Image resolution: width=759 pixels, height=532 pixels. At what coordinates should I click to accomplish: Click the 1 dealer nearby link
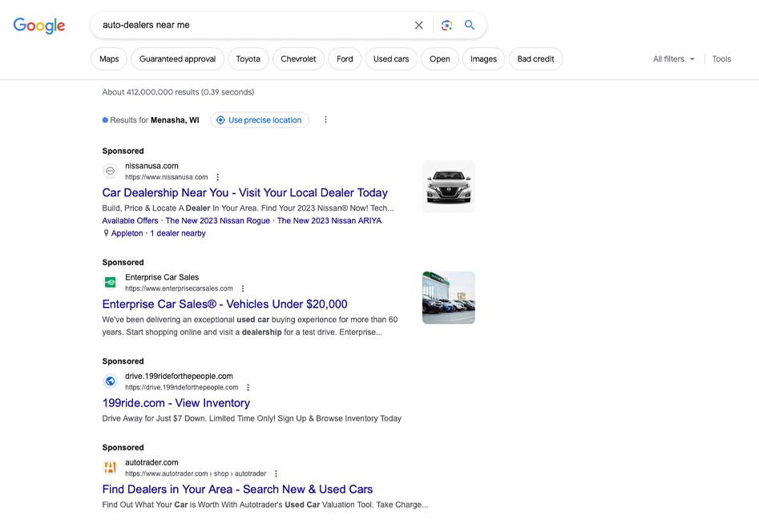pos(178,233)
